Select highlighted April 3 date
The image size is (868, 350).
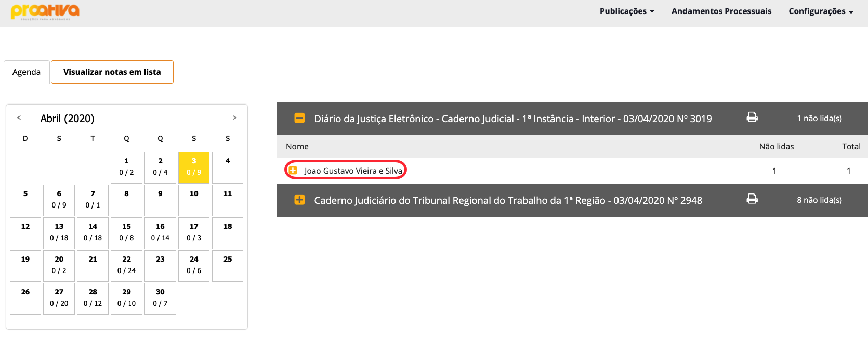pos(194,167)
